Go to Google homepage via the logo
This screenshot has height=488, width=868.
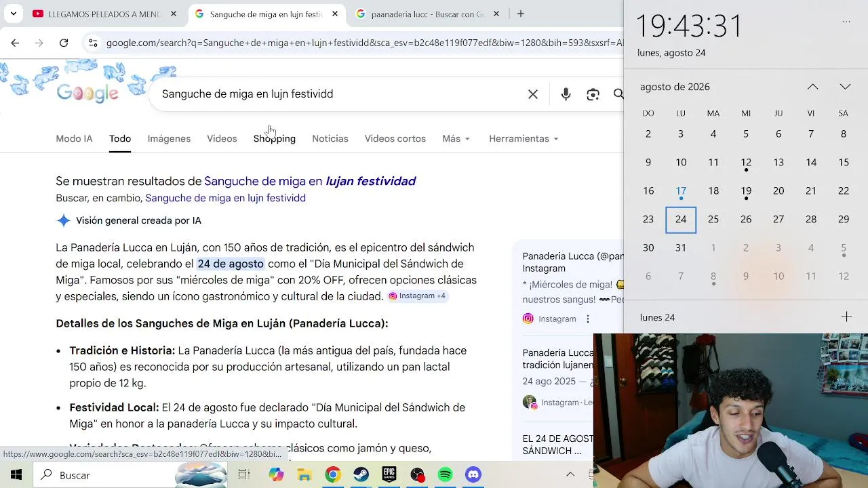click(x=87, y=93)
